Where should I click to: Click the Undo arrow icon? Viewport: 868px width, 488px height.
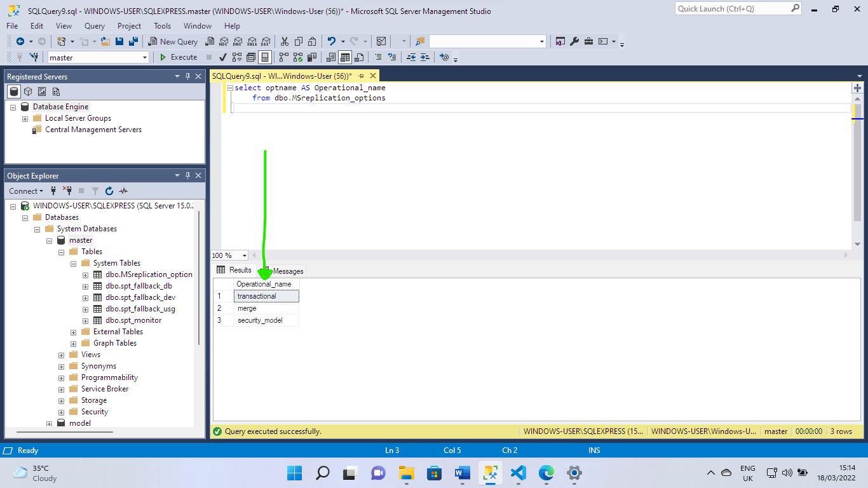[x=331, y=41]
